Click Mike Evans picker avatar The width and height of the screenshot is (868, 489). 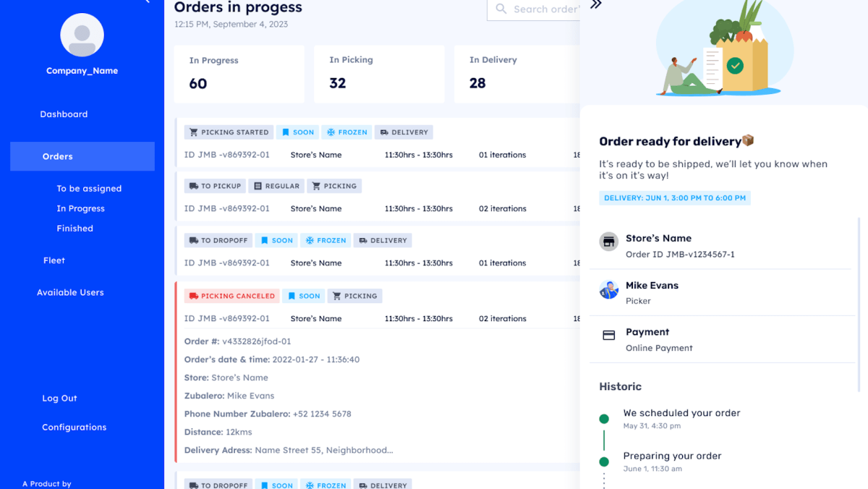click(609, 290)
